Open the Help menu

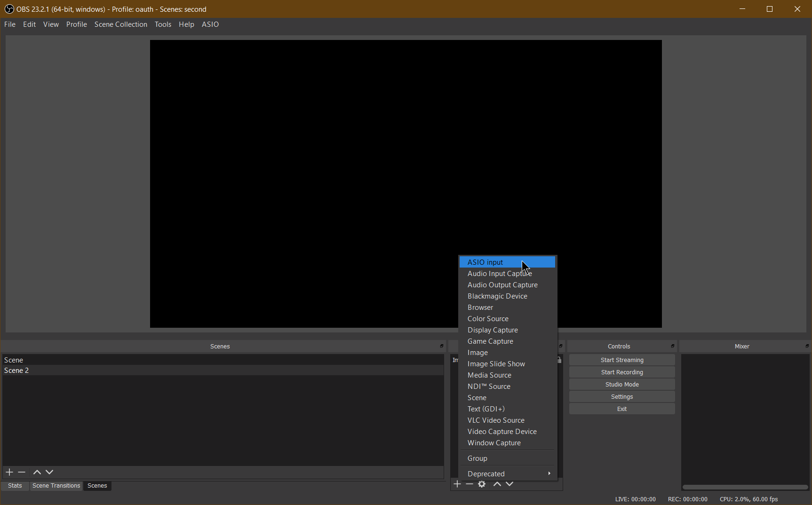pyautogui.click(x=186, y=24)
